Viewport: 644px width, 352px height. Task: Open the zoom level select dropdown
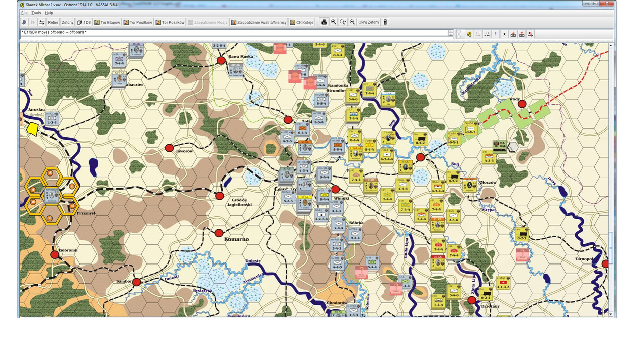[343, 22]
